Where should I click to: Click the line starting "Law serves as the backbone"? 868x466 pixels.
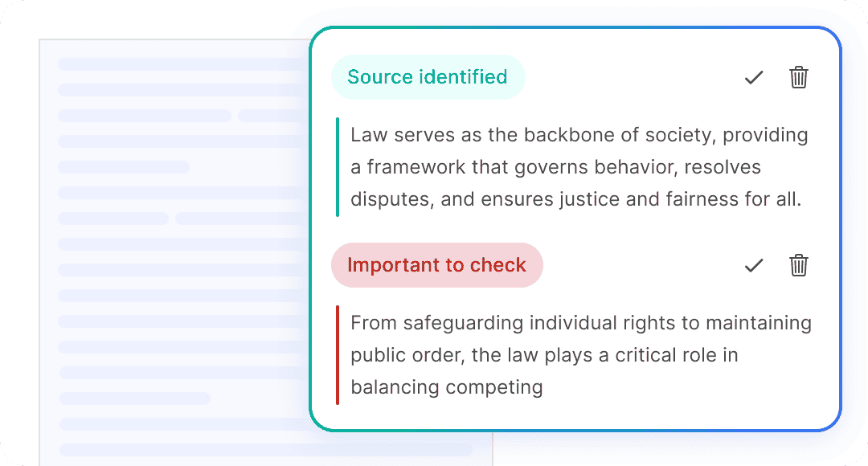pos(579,135)
